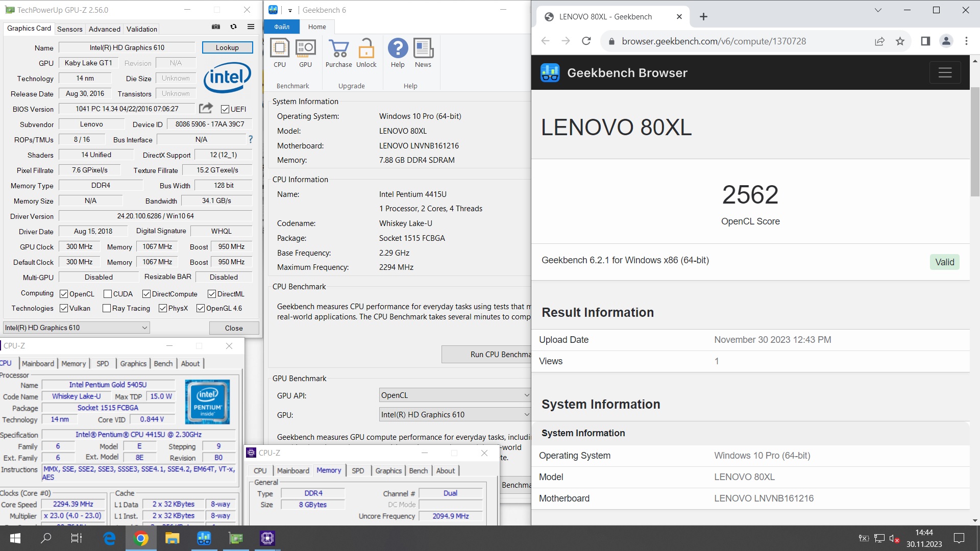Viewport: 980px width, 551px height.
Task: Bookmark this page with the star icon
Action: 900,41
